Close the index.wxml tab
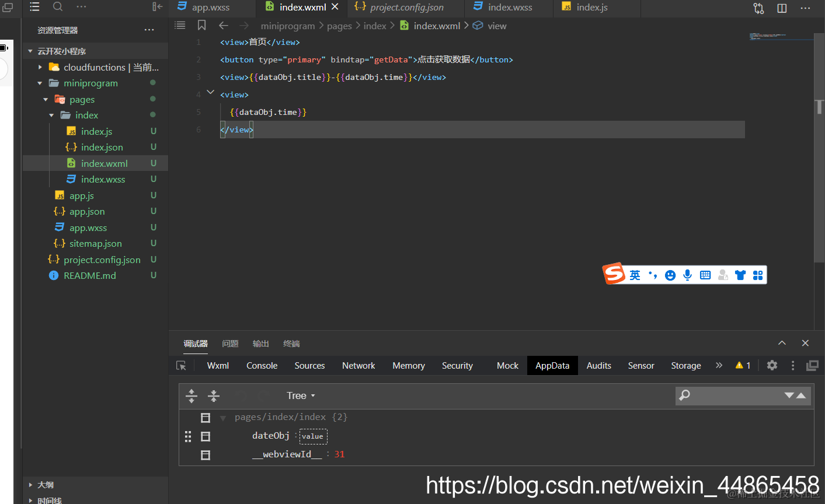 [x=335, y=7]
